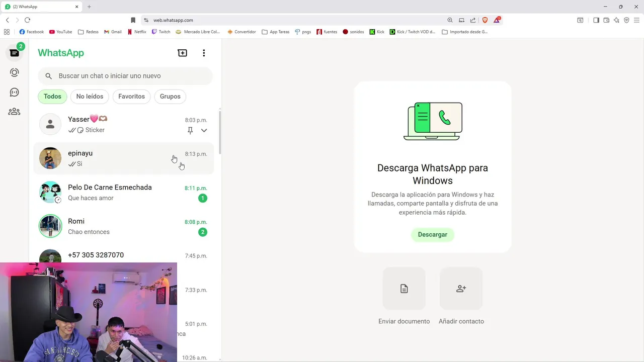Select the No leídos filter
Screen dimensions: 644x362
click(90, 97)
